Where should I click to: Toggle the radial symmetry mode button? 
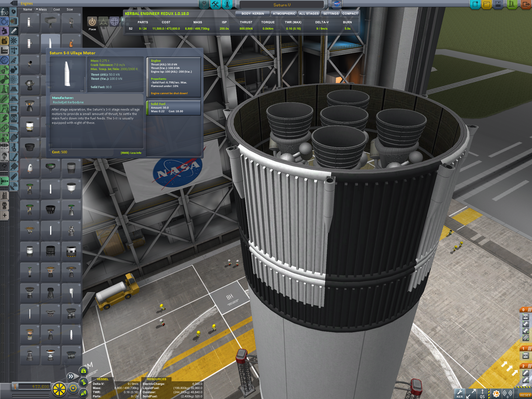point(59,389)
